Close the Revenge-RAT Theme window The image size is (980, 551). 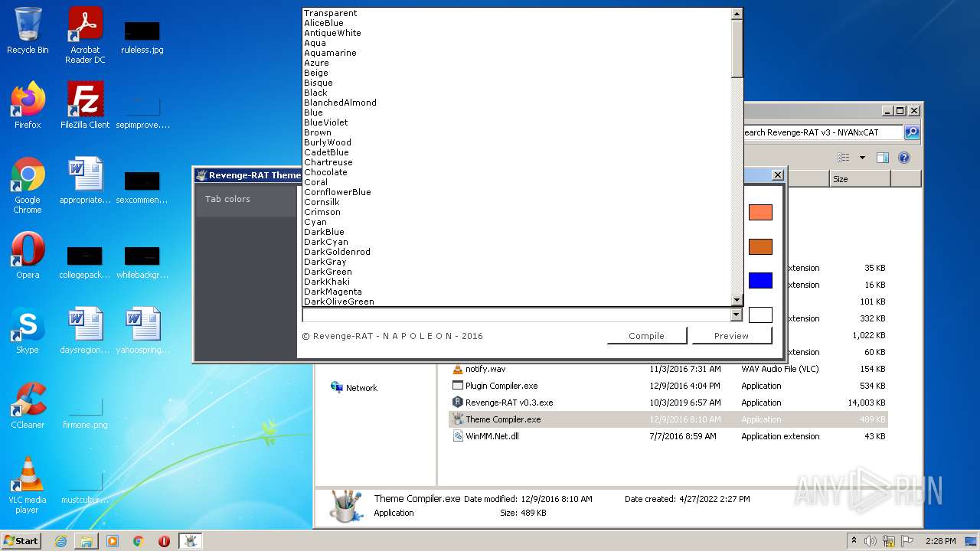(777, 175)
